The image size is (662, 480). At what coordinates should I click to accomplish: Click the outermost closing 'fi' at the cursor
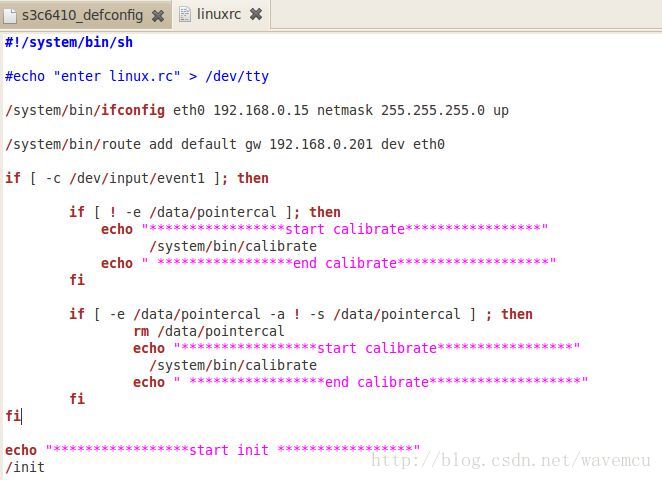[x=13, y=416]
